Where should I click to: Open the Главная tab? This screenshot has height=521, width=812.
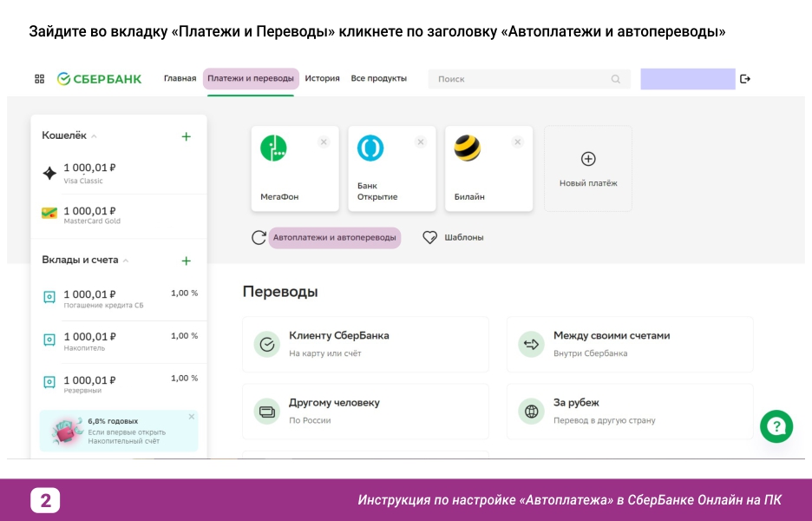[180, 79]
